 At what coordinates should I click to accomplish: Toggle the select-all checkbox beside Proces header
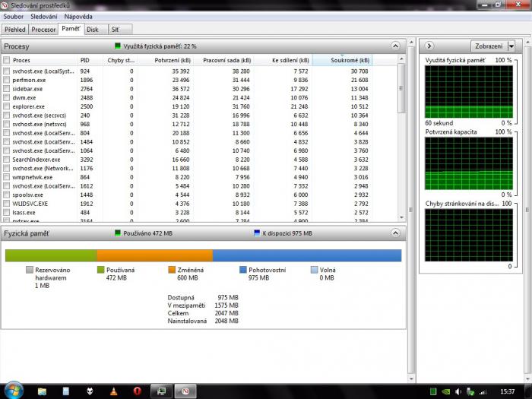click(x=7, y=60)
